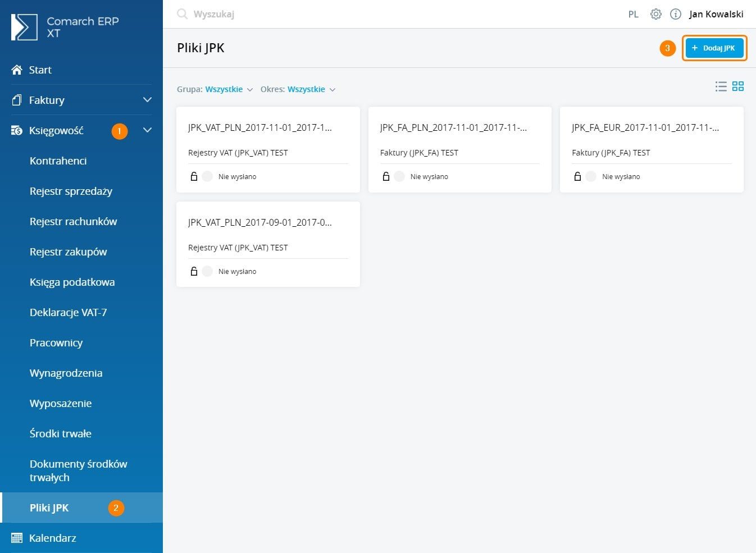756x553 pixels.
Task: Click lock icon on JPK_FA_EUR card
Action: point(577,176)
